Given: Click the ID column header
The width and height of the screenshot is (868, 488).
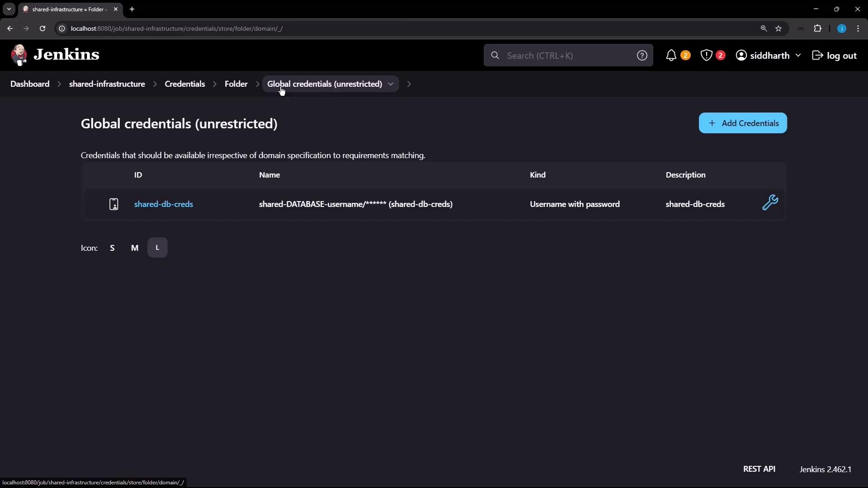Looking at the screenshot, I should [138, 175].
